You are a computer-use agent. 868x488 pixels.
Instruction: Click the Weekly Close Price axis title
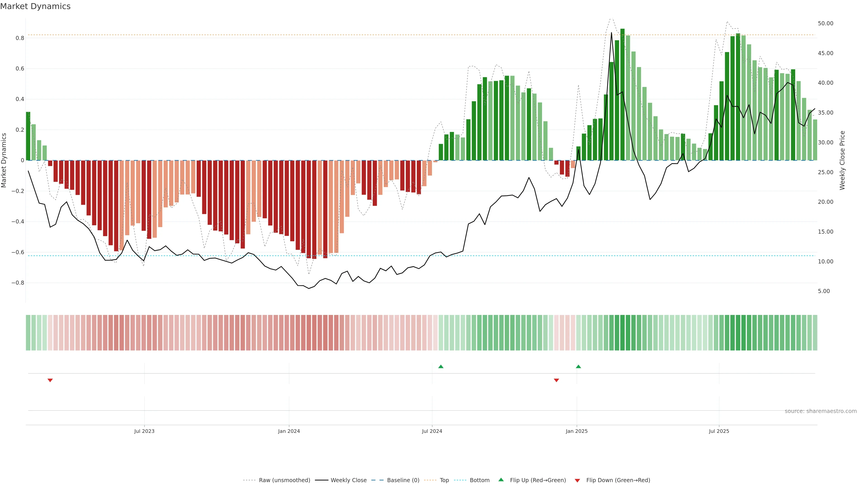[842, 160]
